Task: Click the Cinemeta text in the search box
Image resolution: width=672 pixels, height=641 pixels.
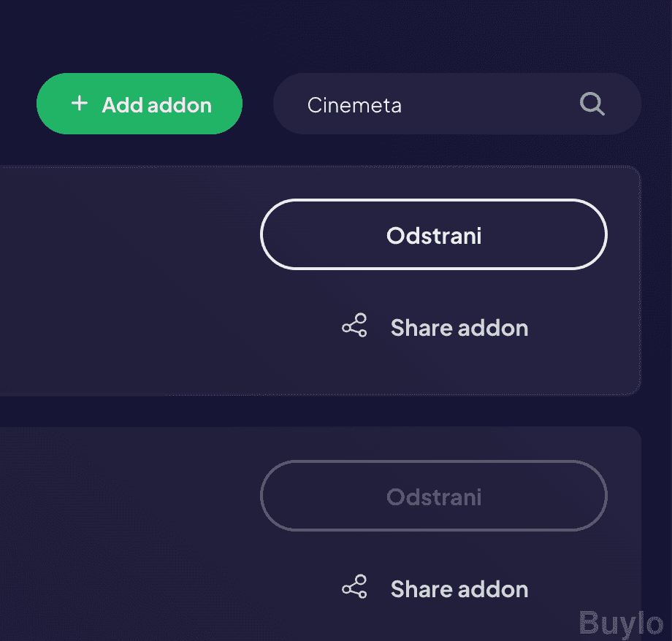Action: click(x=354, y=105)
